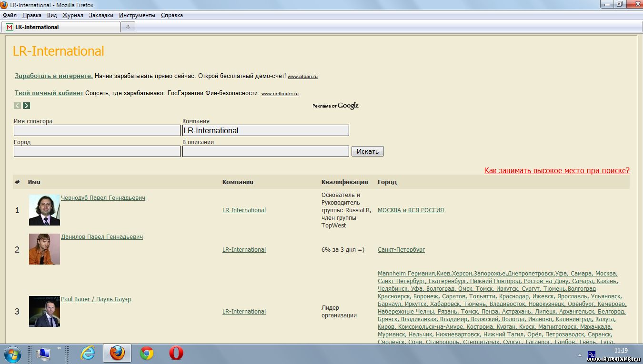
Task: Click the Ru language indicator in the tray
Action: 592,354
